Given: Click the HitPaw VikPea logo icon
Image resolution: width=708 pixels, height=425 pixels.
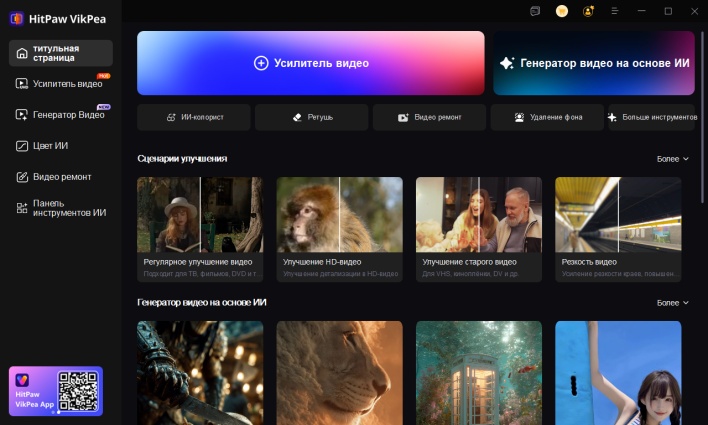Looking at the screenshot, I should (16, 17).
